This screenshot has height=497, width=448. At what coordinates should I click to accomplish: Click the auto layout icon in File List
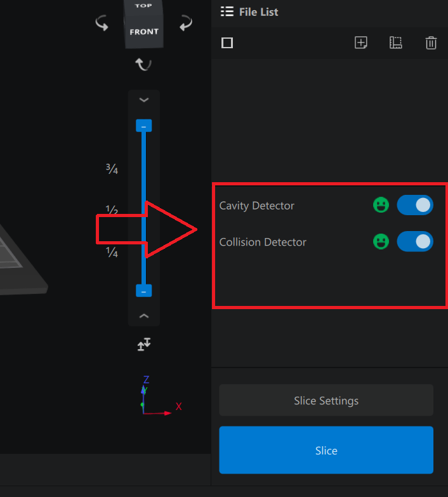(x=396, y=43)
